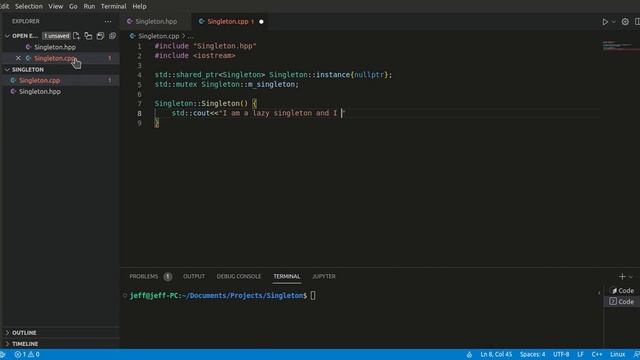
Task: Open View menu
Action: tap(56, 6)
